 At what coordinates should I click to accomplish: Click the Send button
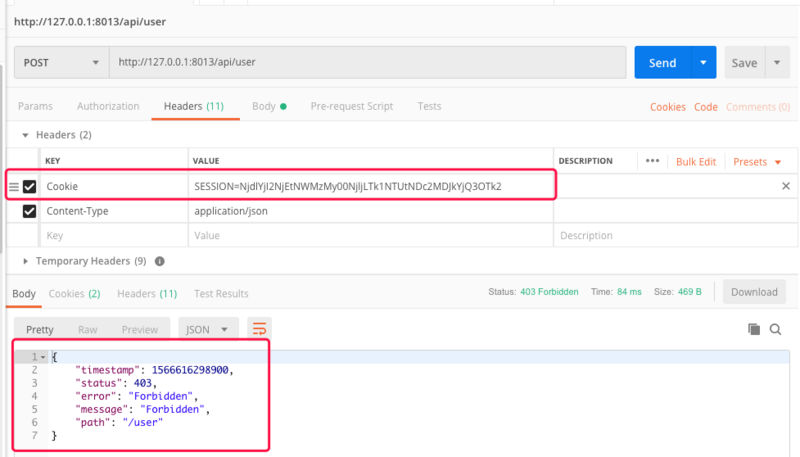tap(662, 63)
